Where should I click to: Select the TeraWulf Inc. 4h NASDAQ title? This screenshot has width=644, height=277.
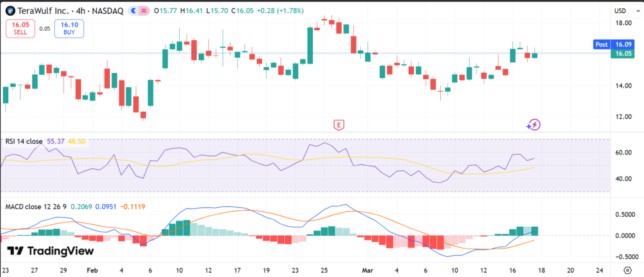tap(70, 11)
